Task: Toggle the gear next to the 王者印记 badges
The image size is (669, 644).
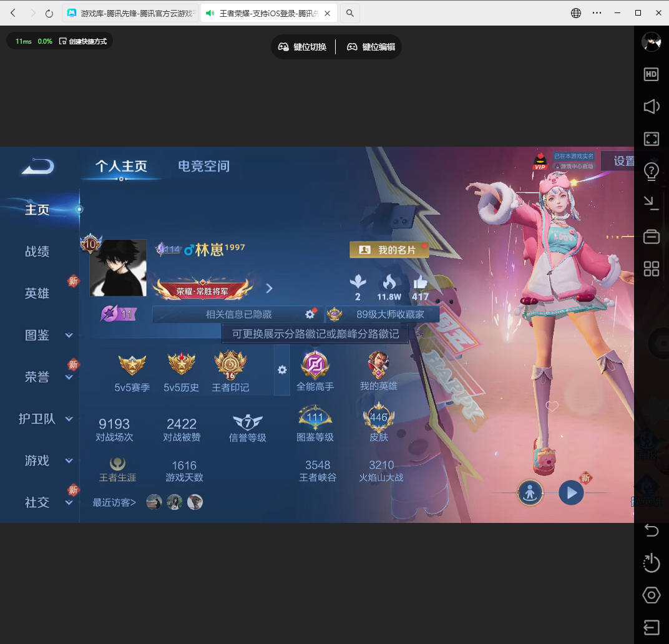Action: click(x=281, y=370)
